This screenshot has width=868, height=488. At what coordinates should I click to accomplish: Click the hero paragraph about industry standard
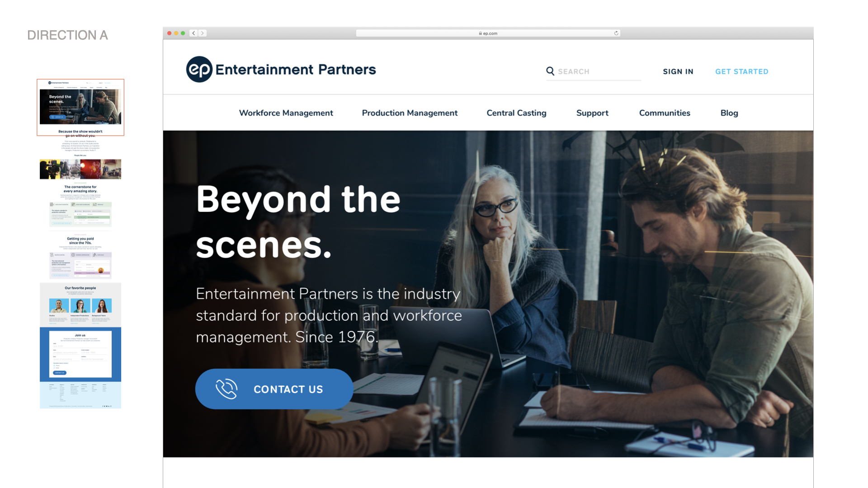click(329, 315)
